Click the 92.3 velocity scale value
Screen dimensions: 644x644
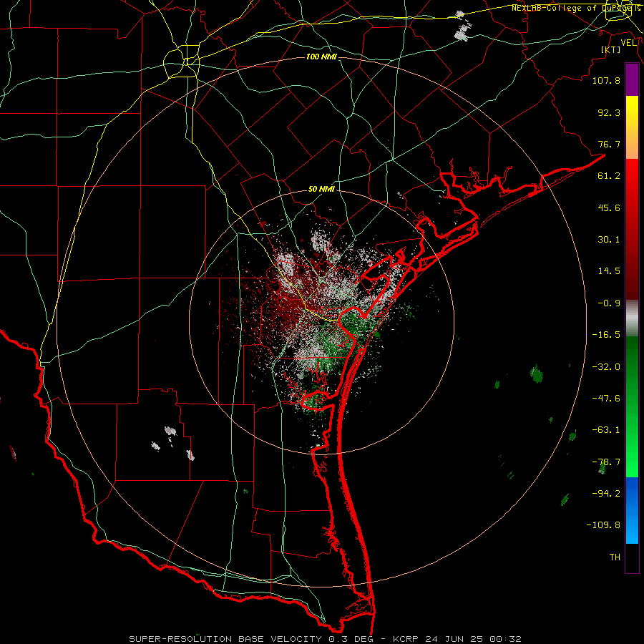609,112
